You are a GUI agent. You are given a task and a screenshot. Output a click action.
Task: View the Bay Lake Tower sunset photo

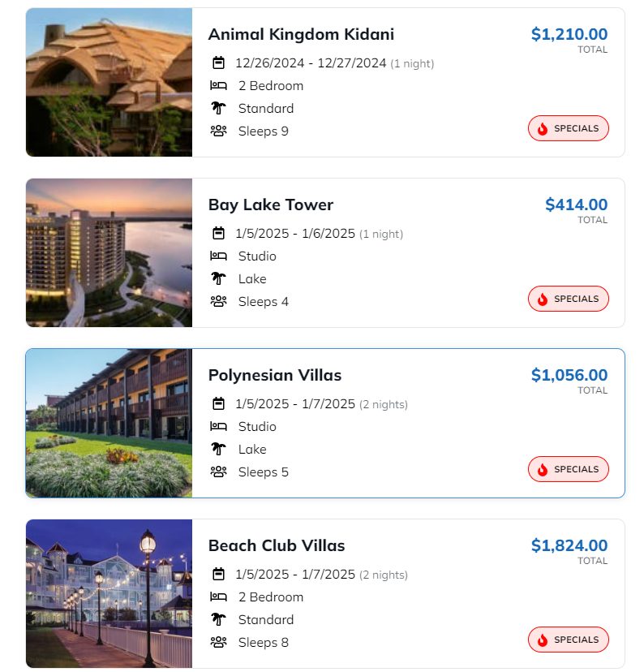(x=109, y=252)
